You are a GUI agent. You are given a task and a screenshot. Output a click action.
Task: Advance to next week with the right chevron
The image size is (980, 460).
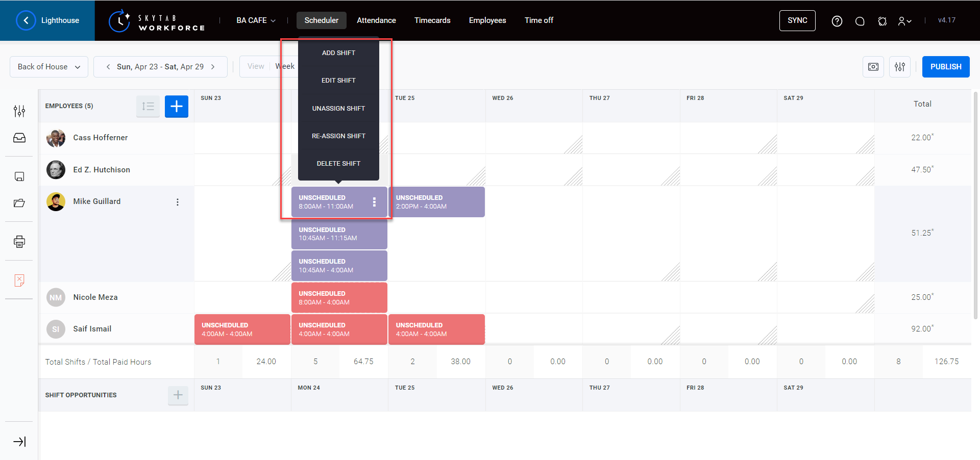pyautogui.click(x=213, y=66)
